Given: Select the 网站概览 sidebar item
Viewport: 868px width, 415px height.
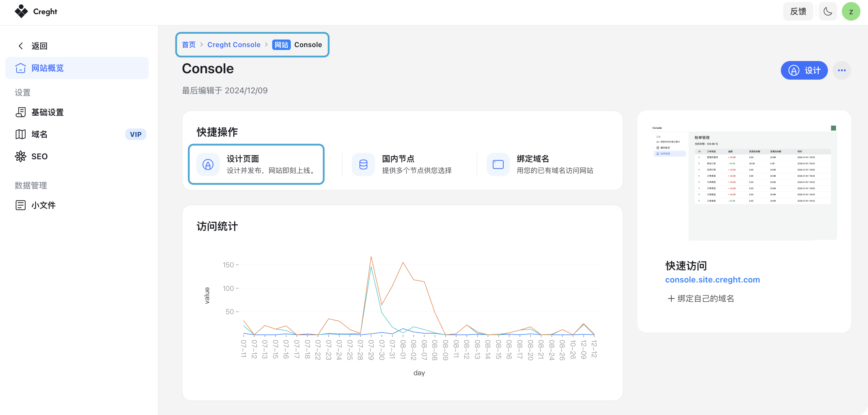Looking at the screenshot, I should (x=77, y=68).
